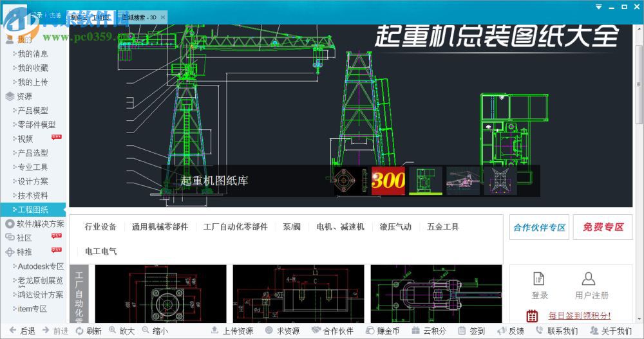The height and width of the screenshot is (339, 644).
Task: Click the 资源 layers icon in sidebar
Action: click(x=10, y=96)
